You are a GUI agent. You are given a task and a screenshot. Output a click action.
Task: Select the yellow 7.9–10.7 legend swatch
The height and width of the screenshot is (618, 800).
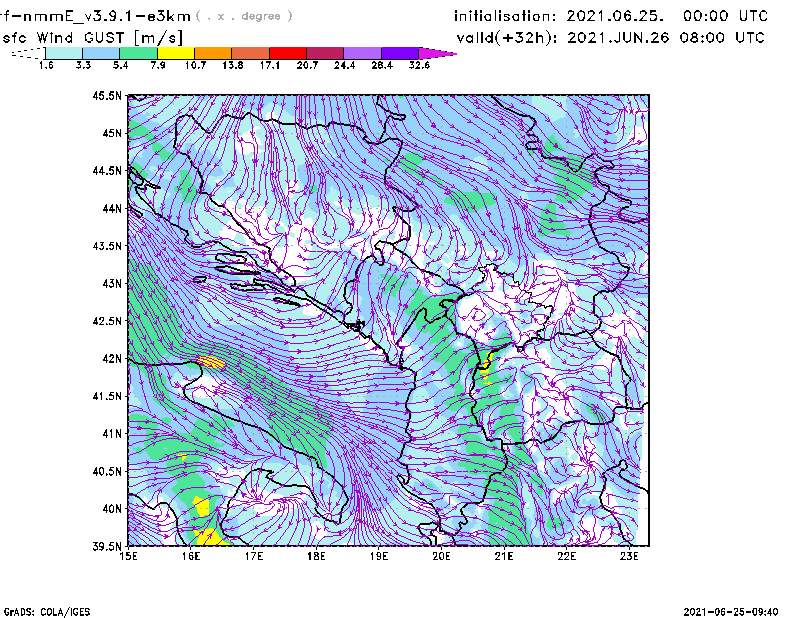(176, 53)
